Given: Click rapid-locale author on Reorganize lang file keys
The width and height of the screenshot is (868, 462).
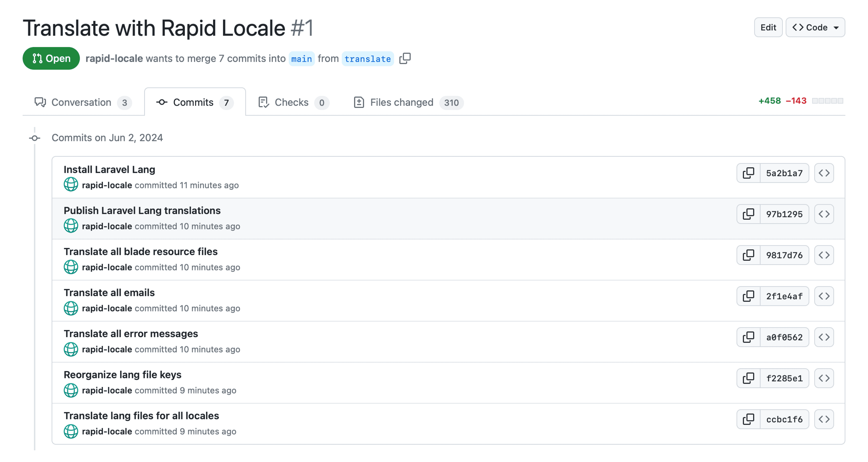Looking at the screenshot, I should pyautogui.click(x=107, y=390).
